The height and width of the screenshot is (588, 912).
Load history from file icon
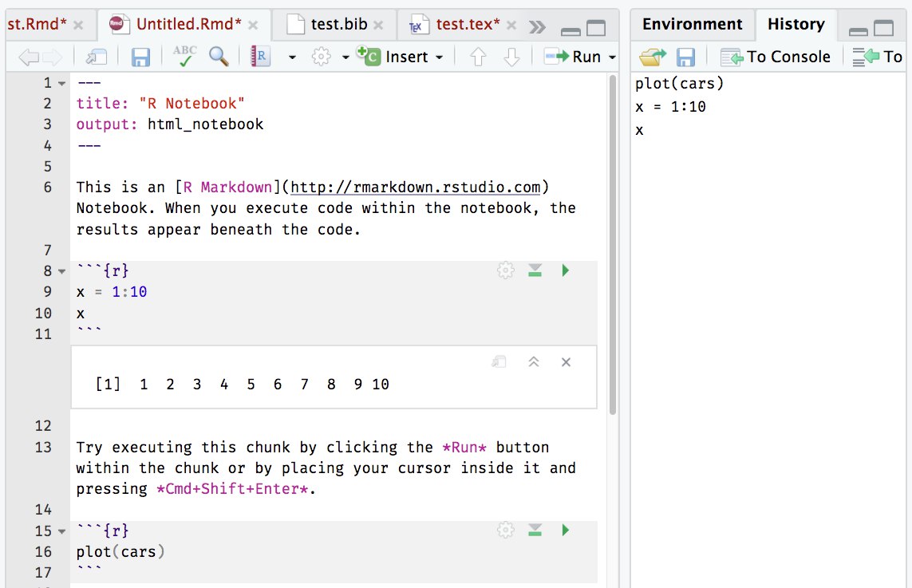pyautogui.click(x=653, y=57)
